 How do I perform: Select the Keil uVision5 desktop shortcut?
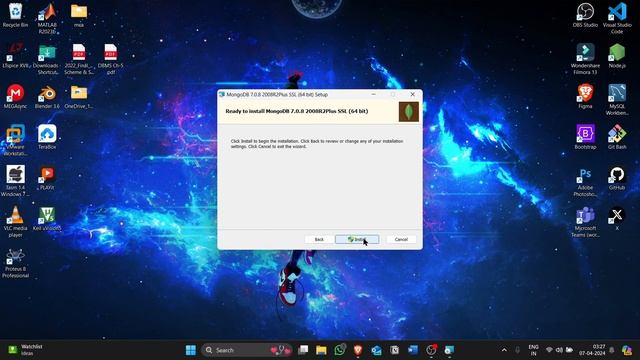tap(47, 219)
